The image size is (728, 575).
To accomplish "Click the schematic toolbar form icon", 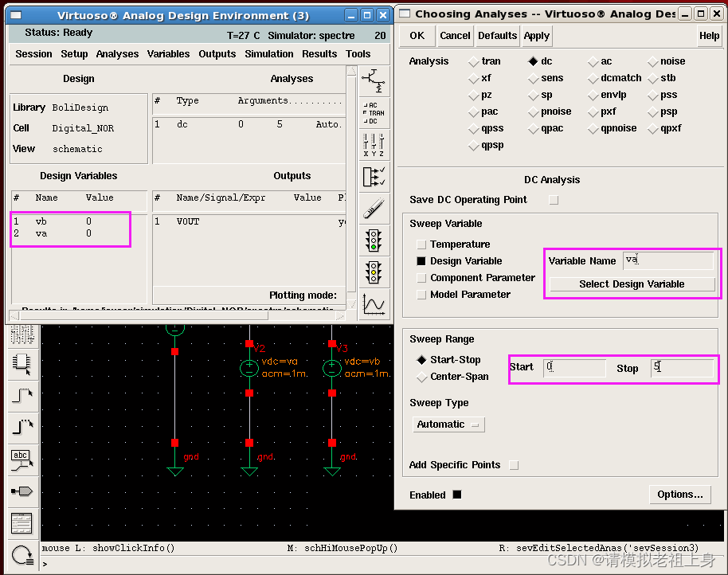I will 22,523.
